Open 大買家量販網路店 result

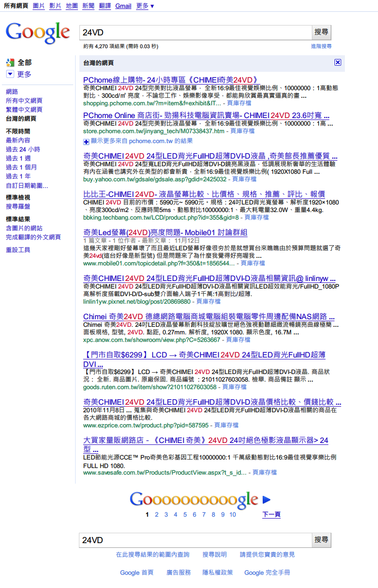[x=206, y=445]
